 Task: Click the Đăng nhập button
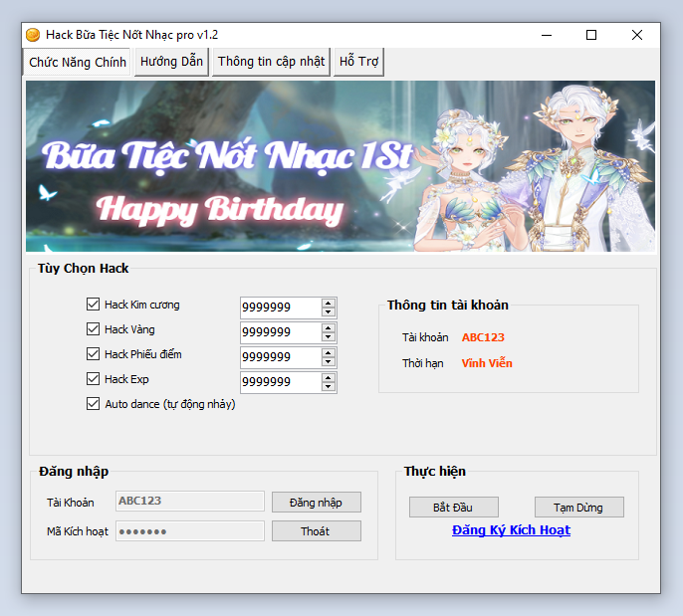pos(316,503)
